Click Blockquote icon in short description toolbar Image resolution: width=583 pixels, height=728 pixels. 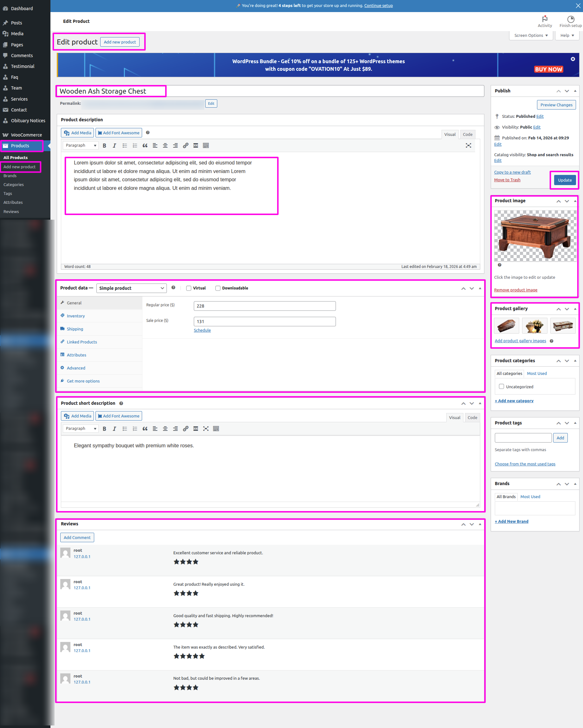[x=145, y=429]
